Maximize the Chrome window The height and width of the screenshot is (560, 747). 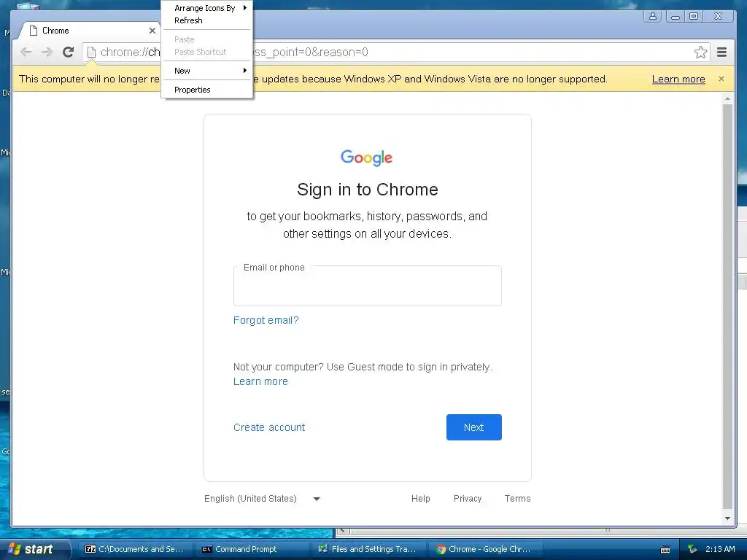click(694, 16)
